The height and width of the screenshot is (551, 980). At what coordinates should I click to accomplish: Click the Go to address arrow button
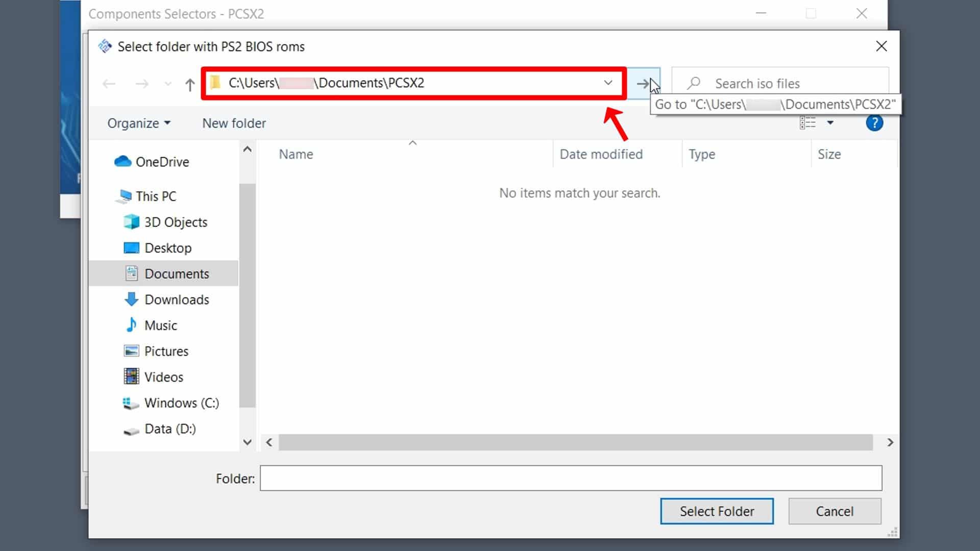click(x=643, y=83)
